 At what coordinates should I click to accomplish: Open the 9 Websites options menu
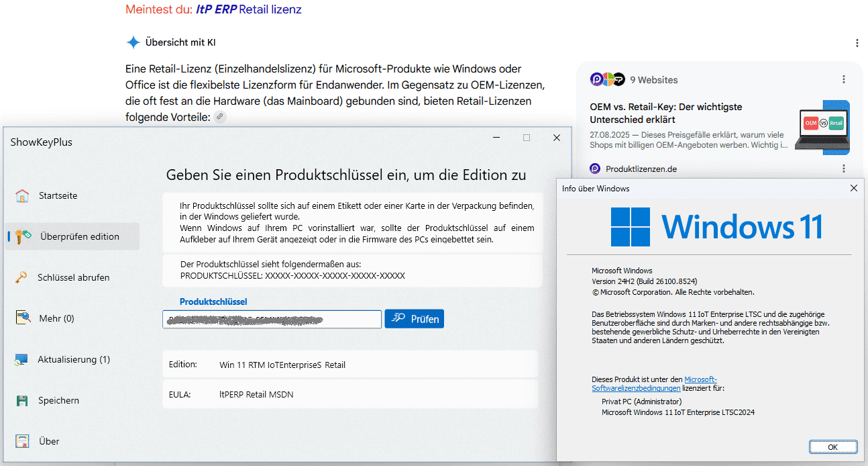coord(844,79)
